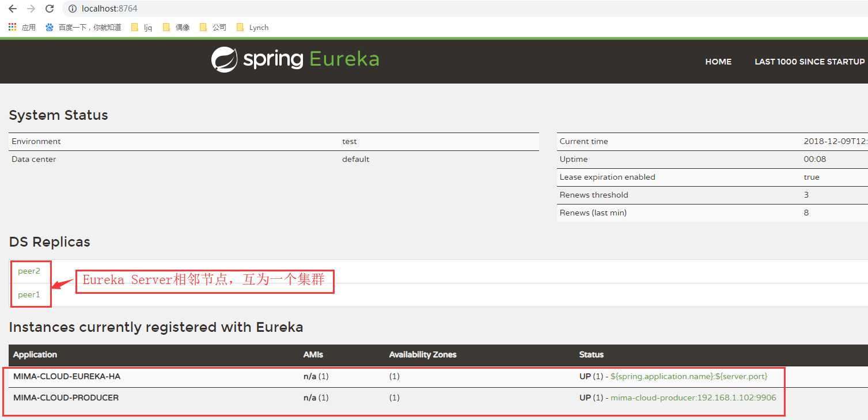Click the System Status heading

pos(59,115)
